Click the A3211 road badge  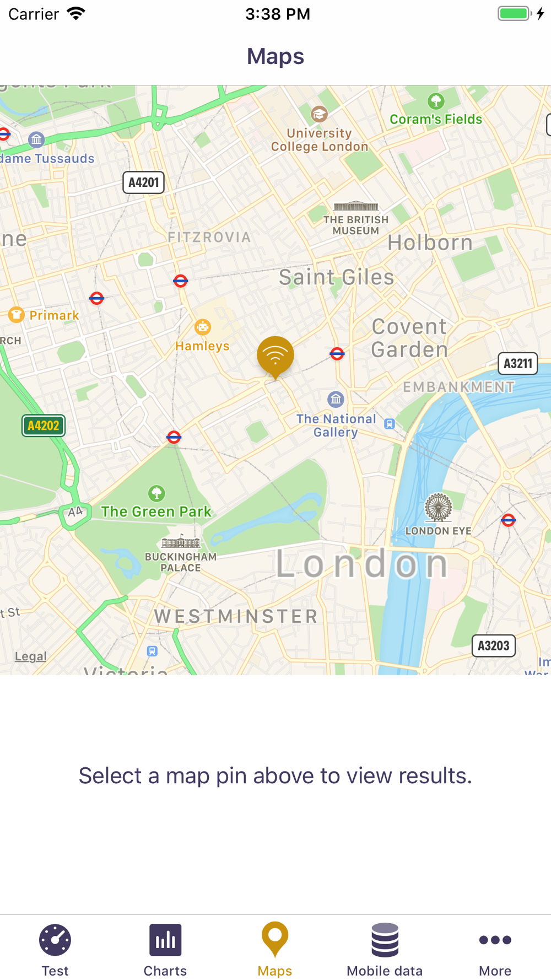pos(518,363)
